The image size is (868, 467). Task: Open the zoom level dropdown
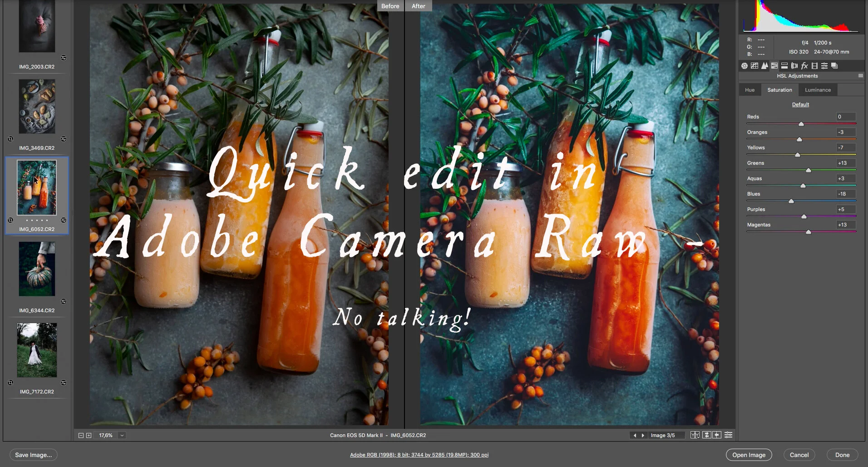(122, 435)
